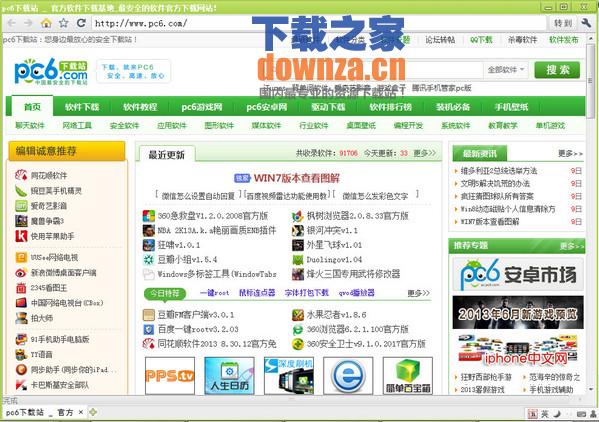Open the 驱动下载 navigation tab
The width and height of the screenshot is (599, 422).
pyautogui.click(x=328, y=107)
